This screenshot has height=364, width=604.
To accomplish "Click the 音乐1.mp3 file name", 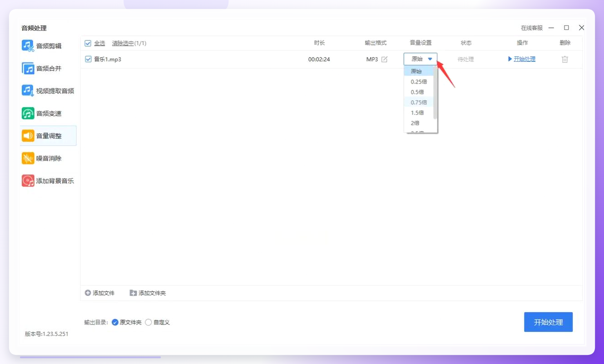I will click(108, 59).
